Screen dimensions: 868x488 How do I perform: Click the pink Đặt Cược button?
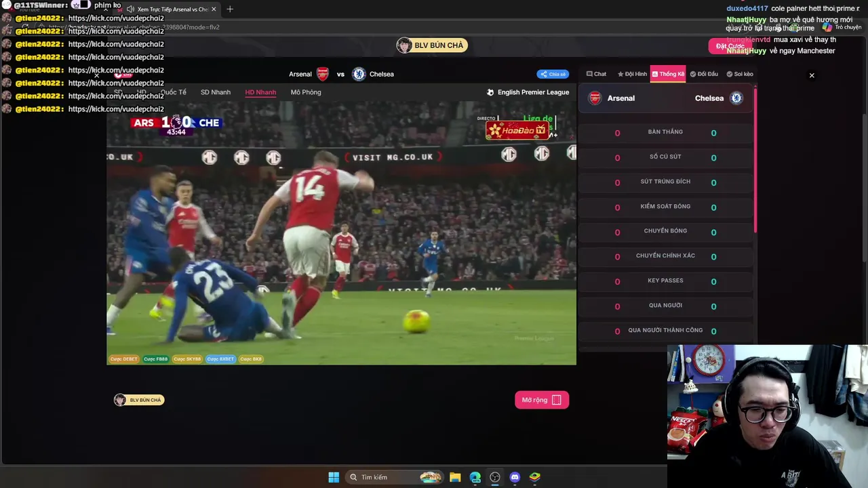(x=730, y=46)
